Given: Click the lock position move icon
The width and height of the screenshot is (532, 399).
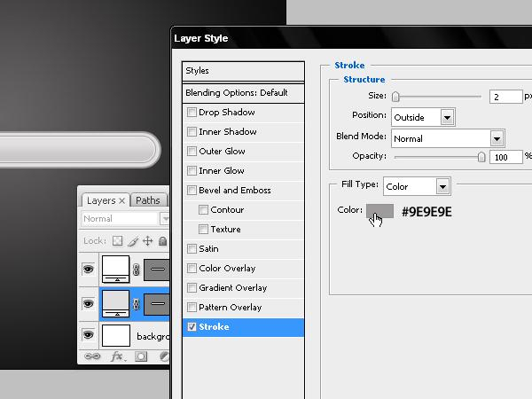Looking at the screenshot, I should (147, 241).
